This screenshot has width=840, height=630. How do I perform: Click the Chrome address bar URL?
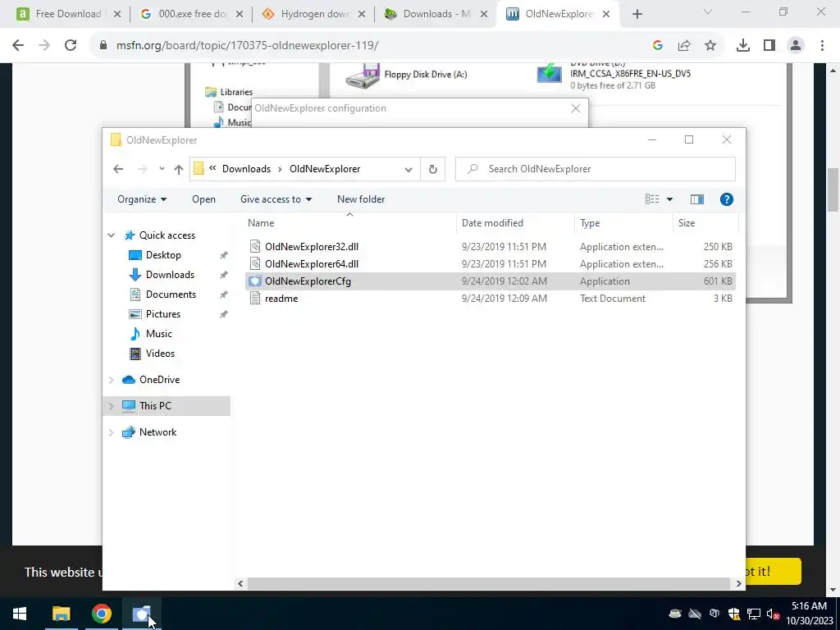(247, 46)
